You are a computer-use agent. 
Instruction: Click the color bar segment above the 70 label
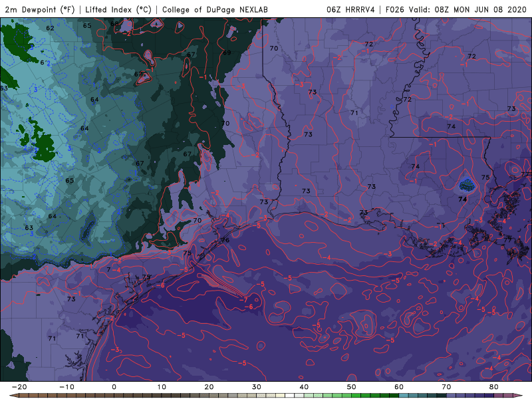[452, 396]
